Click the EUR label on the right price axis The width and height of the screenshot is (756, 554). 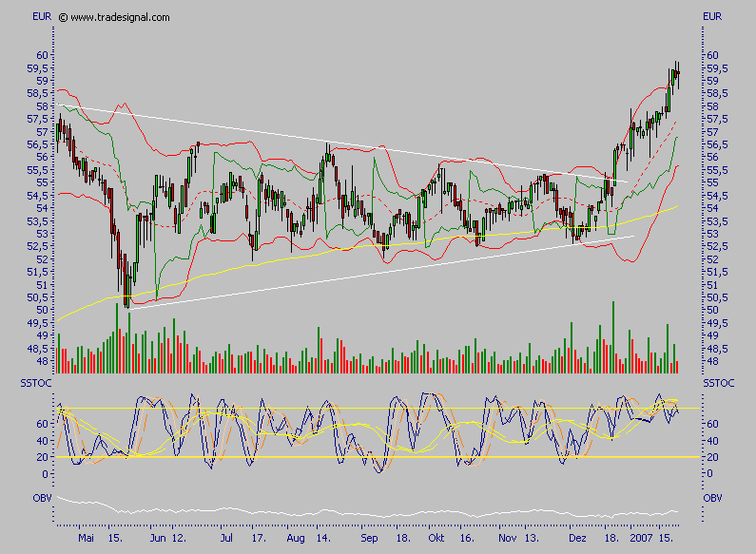coord(712,16)
